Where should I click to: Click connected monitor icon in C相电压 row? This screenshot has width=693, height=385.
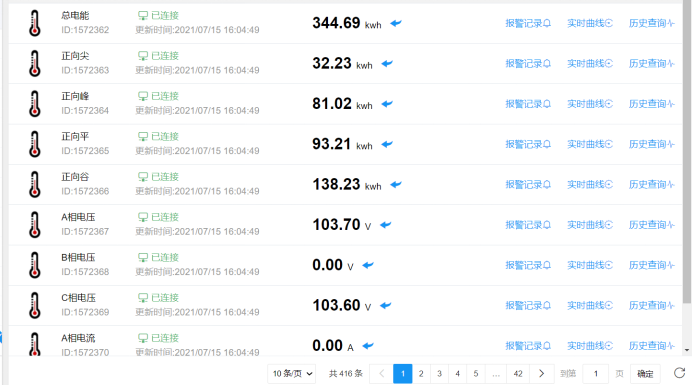(x=143, y=298)
